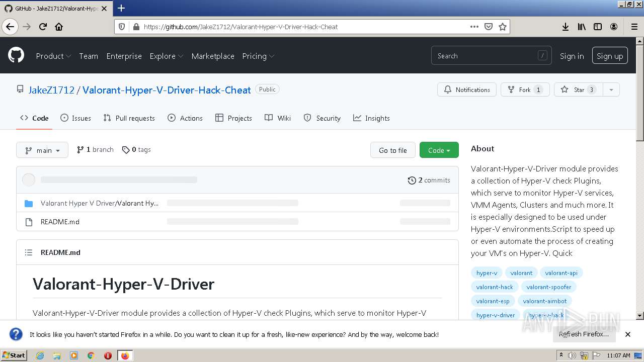View the 1 branch link
The width and height of the screenshot is (644, 362).
[x=95, y=150]
